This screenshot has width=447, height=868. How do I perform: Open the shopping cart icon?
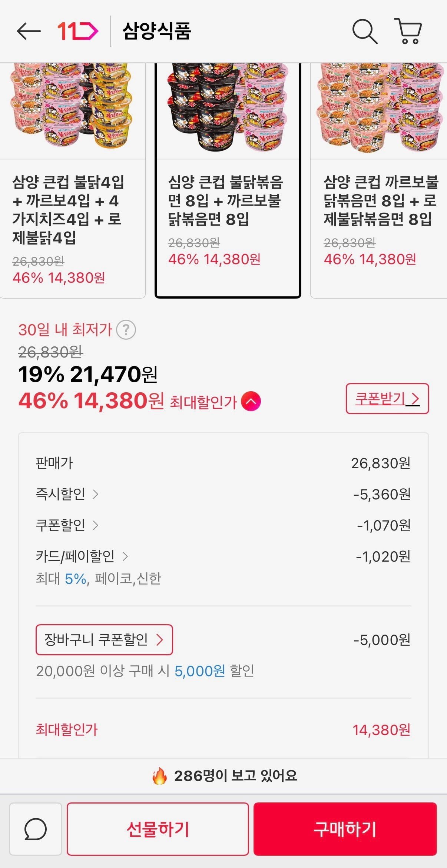point(408,31)
